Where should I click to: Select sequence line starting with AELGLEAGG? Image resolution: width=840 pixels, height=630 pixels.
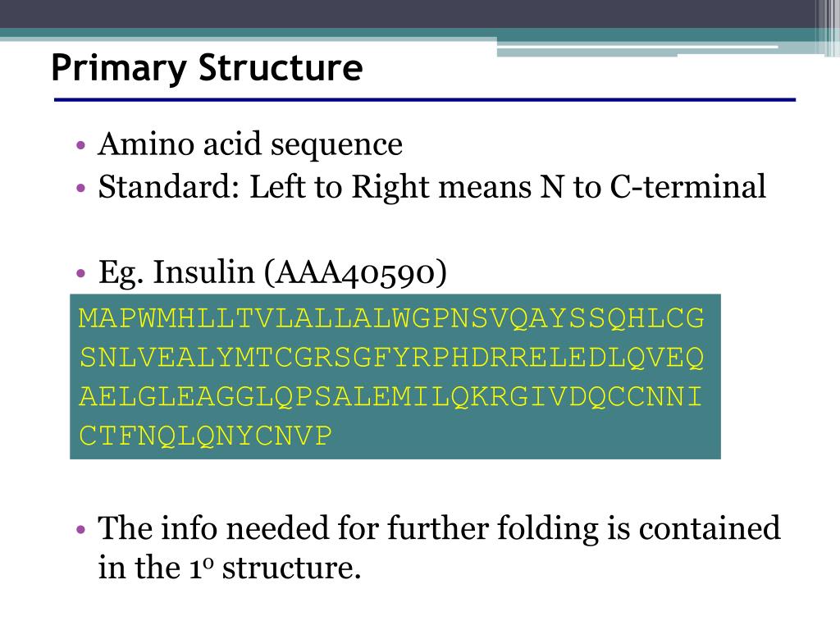coord(390,397)
